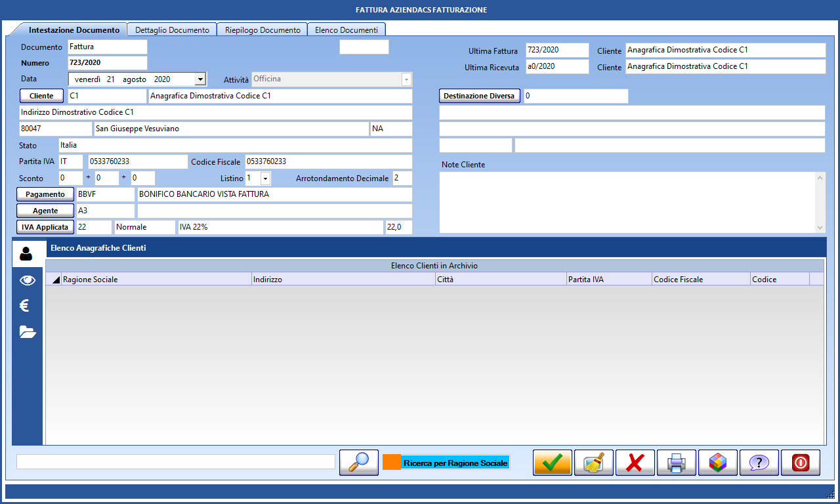Open the Data date picker dropdown
840x504 pixels.
[199, 79]
